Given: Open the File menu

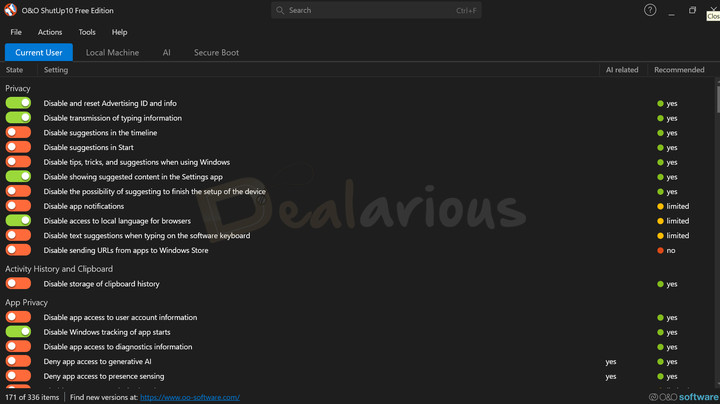Looking at the screenshot, I should 16,32.
